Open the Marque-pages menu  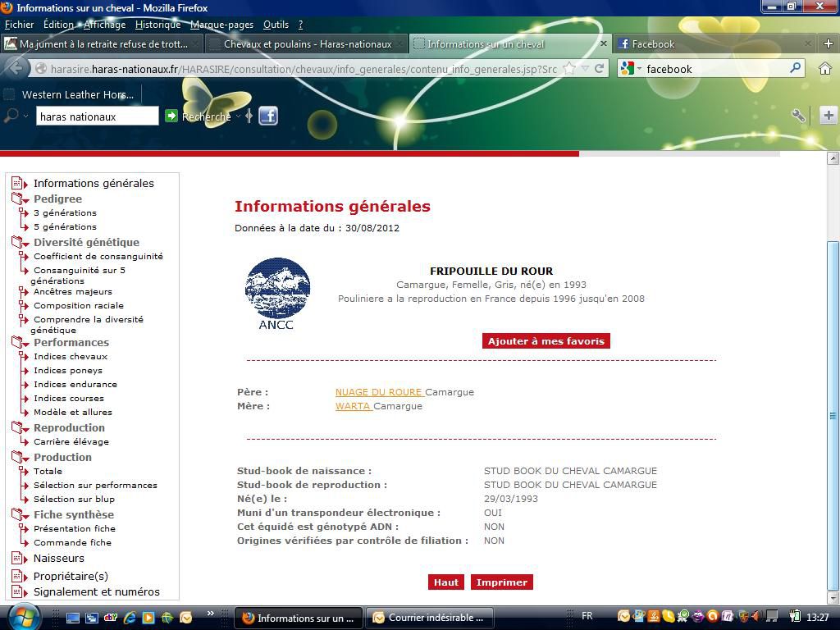[221, 25]
